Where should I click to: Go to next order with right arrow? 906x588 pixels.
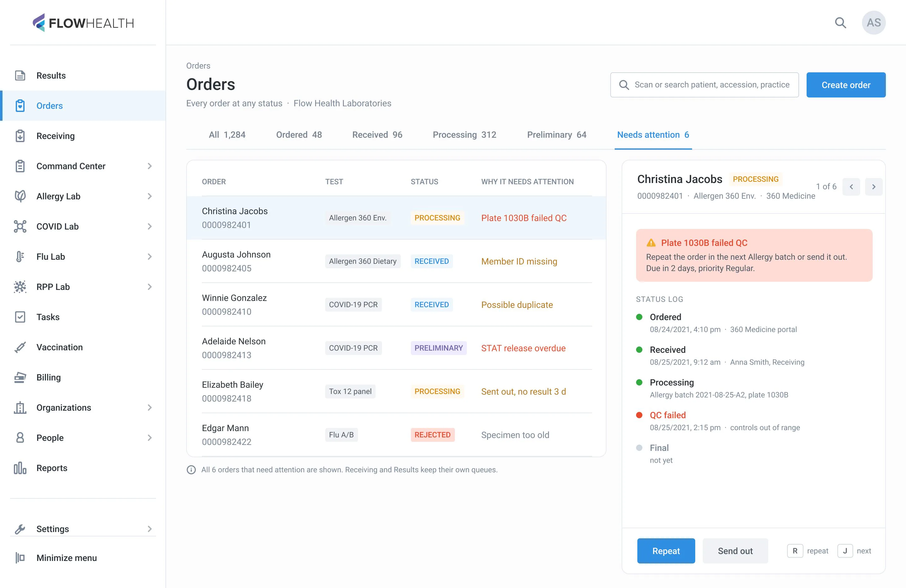point(874,186)
